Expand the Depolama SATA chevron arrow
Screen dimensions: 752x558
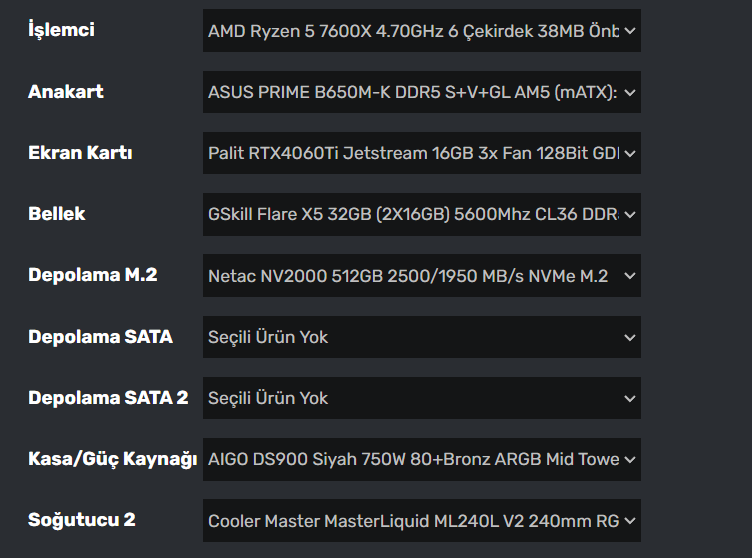pos(629,337)
